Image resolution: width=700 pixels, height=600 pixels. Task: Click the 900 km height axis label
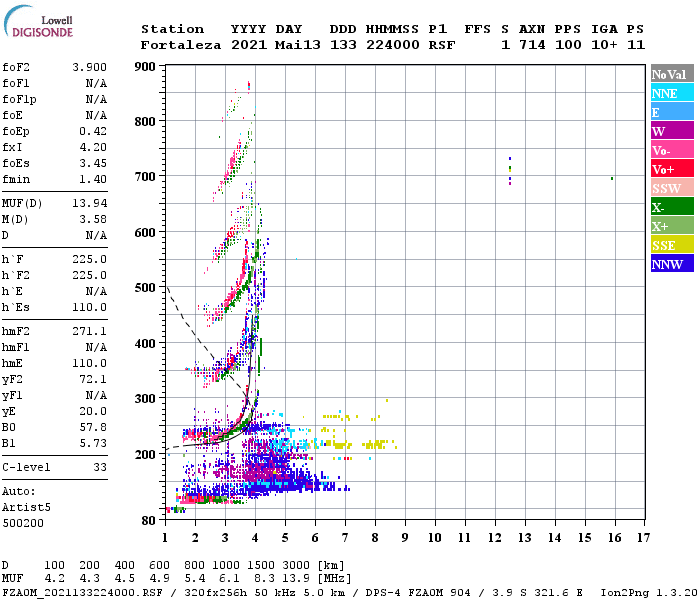[145, 67]
